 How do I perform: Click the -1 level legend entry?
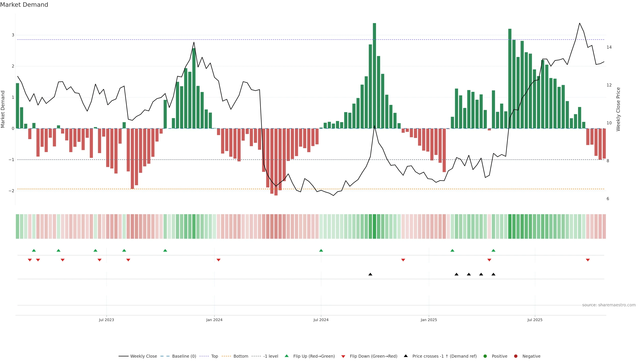271,356
